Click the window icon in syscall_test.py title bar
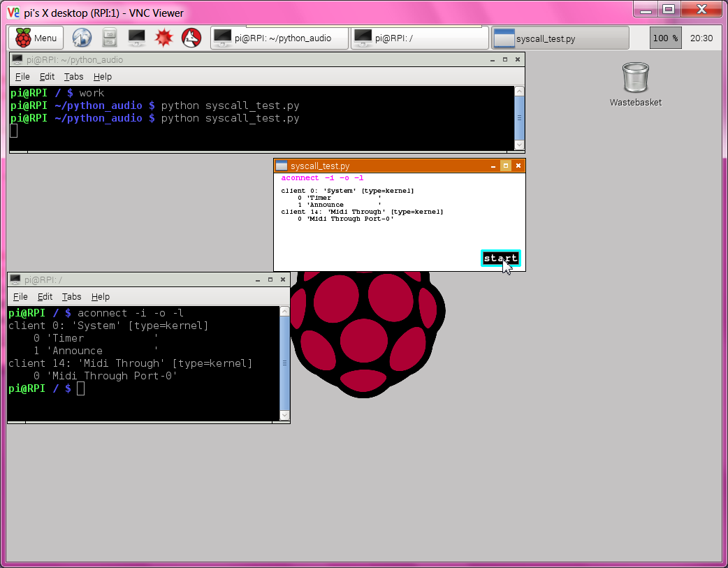 [x=282, y=166]
